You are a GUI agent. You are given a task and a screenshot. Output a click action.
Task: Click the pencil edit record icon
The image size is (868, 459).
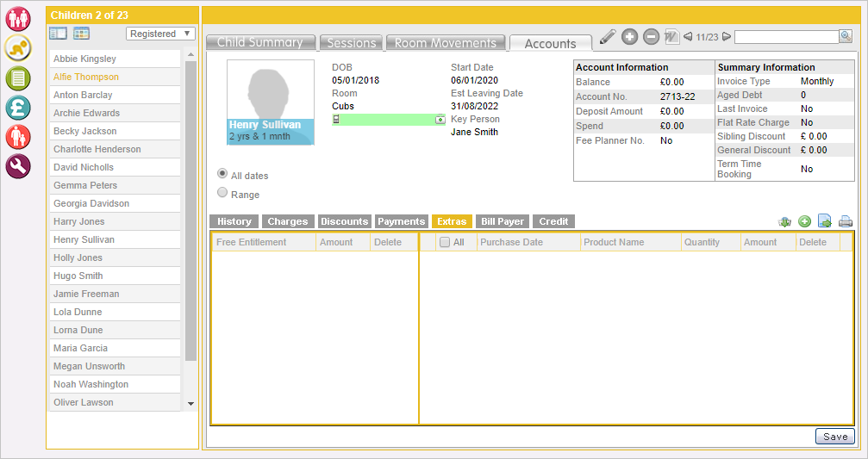[x=608, y=36]
